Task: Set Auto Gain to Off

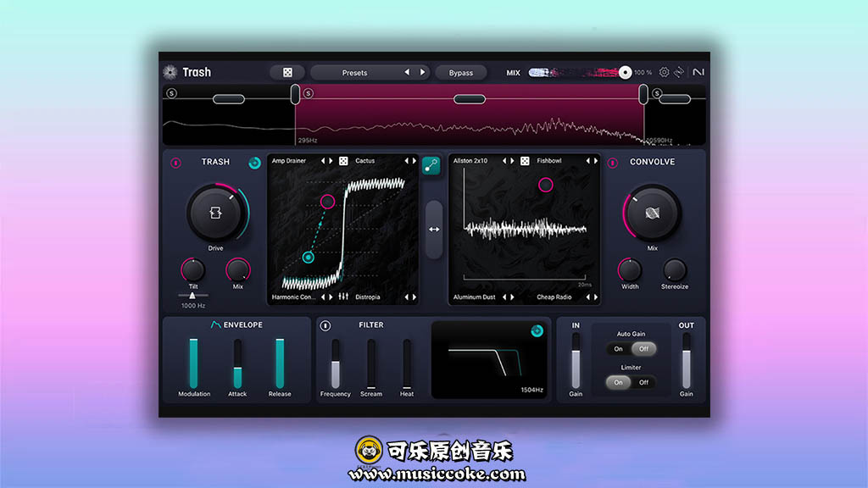Action: click(643, 349)
